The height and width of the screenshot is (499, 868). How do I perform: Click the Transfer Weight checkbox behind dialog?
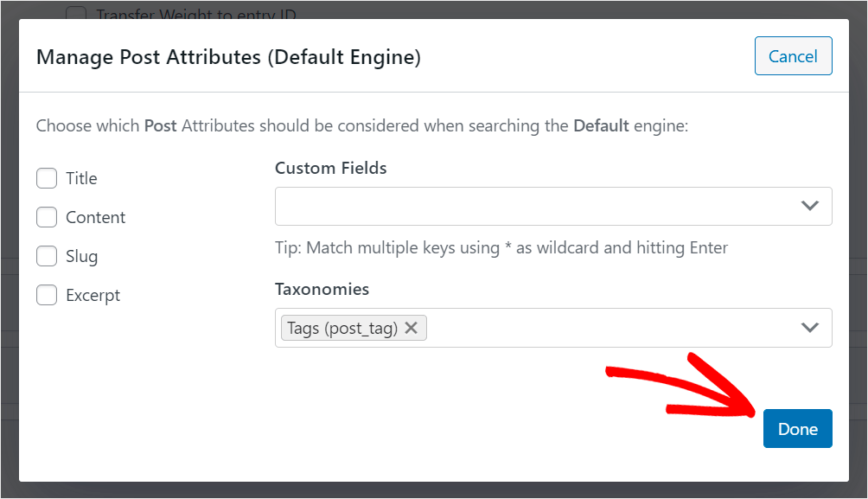click(76, 13)
